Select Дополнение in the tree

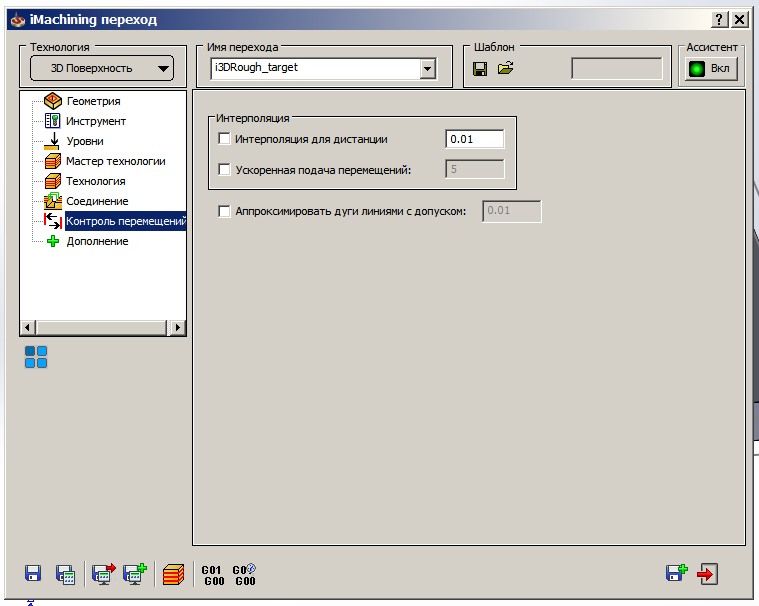[97, 241]
